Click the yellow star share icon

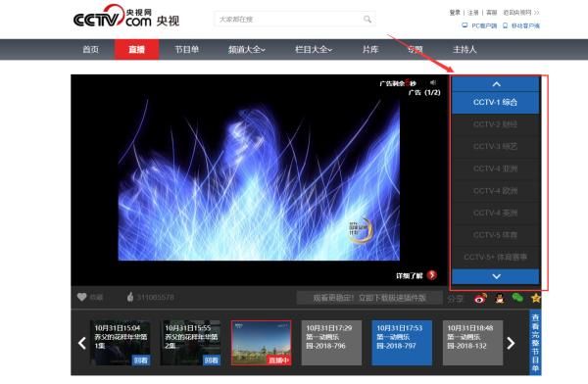(x=536, y=298)
